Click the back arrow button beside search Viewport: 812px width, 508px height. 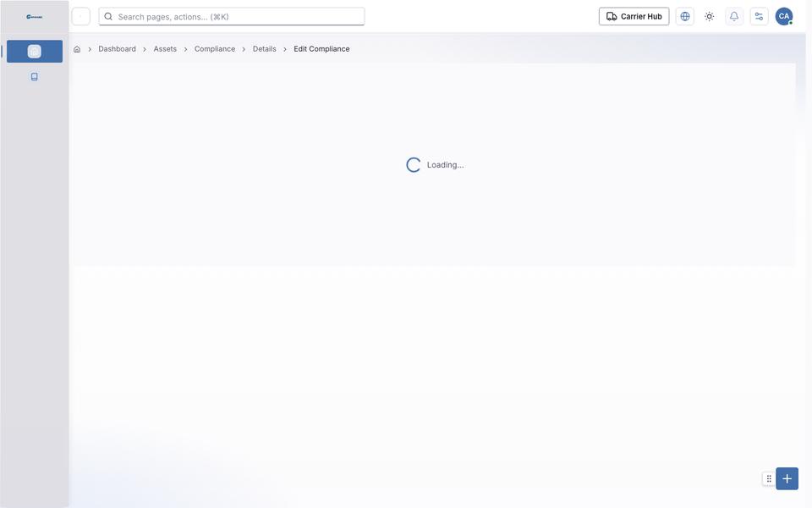[x=81, y=17]
